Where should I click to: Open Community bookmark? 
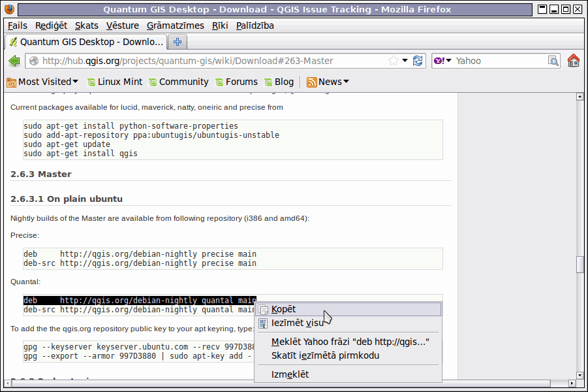point(179,82)
